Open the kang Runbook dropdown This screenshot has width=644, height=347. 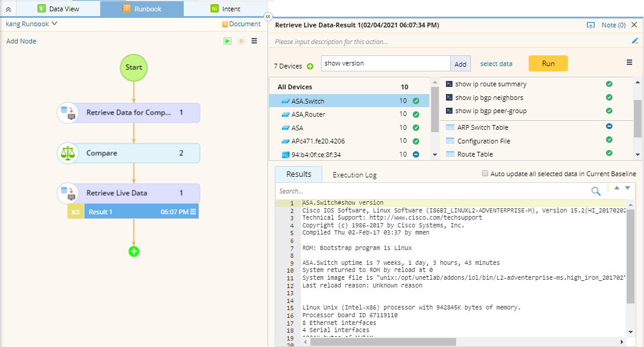coord(32,24)
